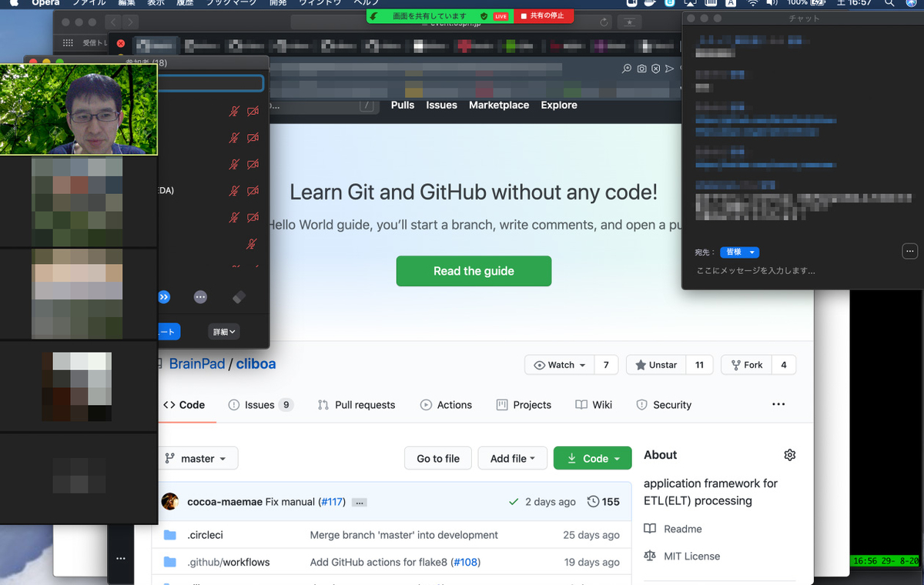924x585 pixels.
Task: Open the master branch dropdown
Action: (x=196, y=458)
